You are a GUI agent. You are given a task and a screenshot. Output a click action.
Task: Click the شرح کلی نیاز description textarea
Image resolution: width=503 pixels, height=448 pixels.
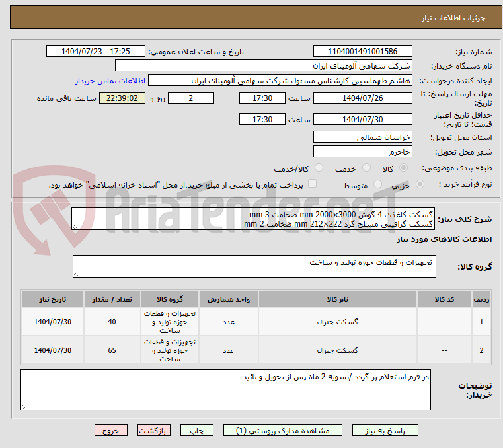[x=253, y=219]
